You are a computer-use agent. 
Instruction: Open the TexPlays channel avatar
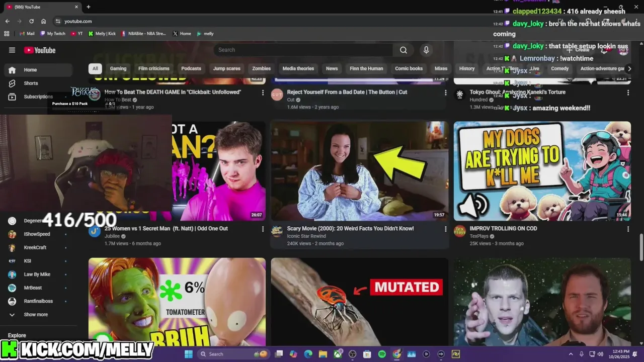point(460,231)
